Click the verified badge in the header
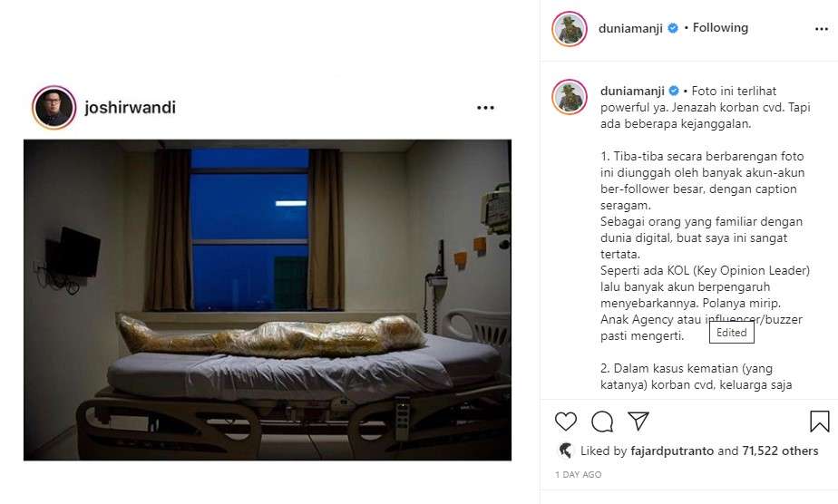This screenshot has width=838, height=504. pyautogui.click(x=673, y=28)
